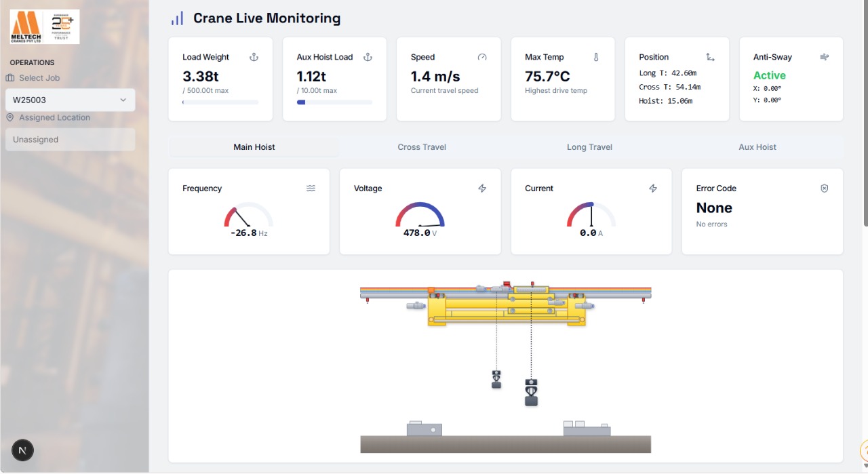Click the anchor icon on Load Weight card
Image resolution: width=868 pixels, height=474 pixels.
[254, 57]
